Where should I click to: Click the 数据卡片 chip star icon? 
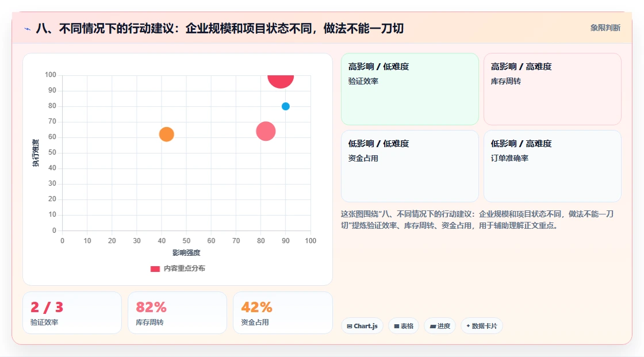pyautogui.click(x=468, y=326)
